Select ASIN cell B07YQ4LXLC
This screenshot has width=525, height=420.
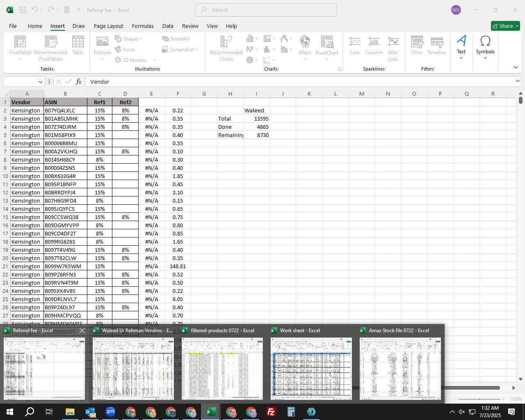[x=65, y=110]
